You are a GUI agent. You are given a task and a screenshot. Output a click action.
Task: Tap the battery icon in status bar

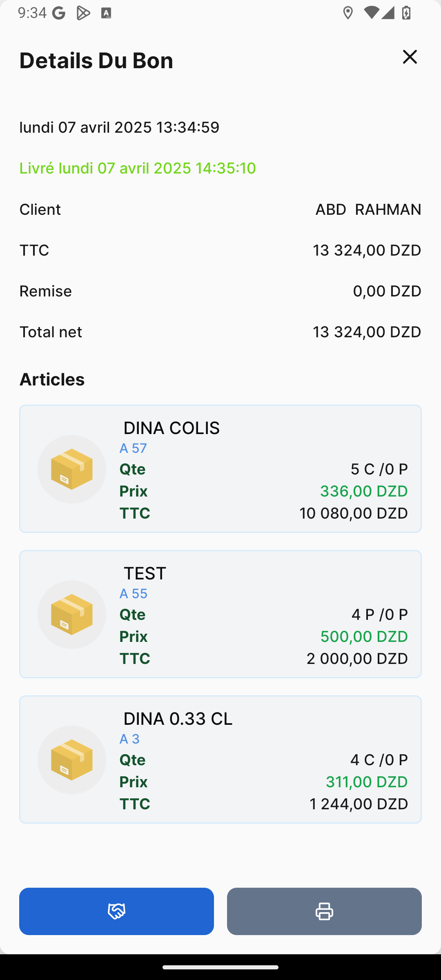tap(406, 13)
